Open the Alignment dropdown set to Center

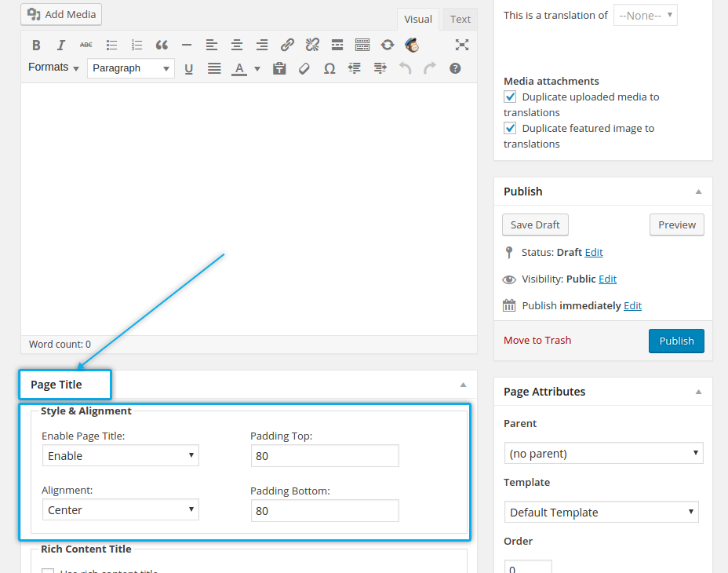click(120, 510)
